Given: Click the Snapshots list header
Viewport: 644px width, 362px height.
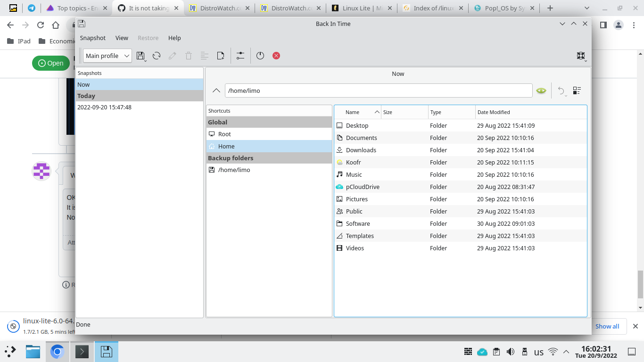Looking at the screenshot, I should click(x=140, y=73).
